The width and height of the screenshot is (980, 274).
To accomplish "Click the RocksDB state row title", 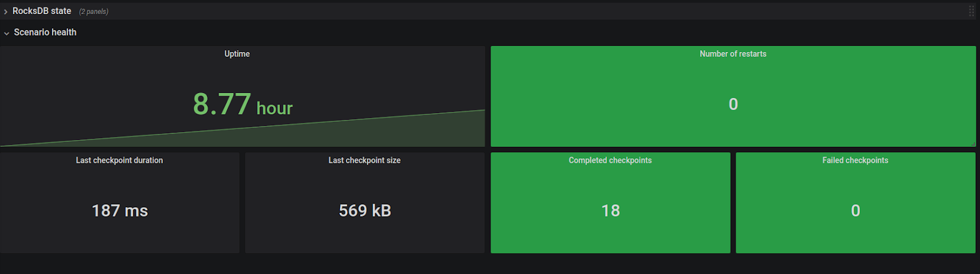I will tap(42, 11).
